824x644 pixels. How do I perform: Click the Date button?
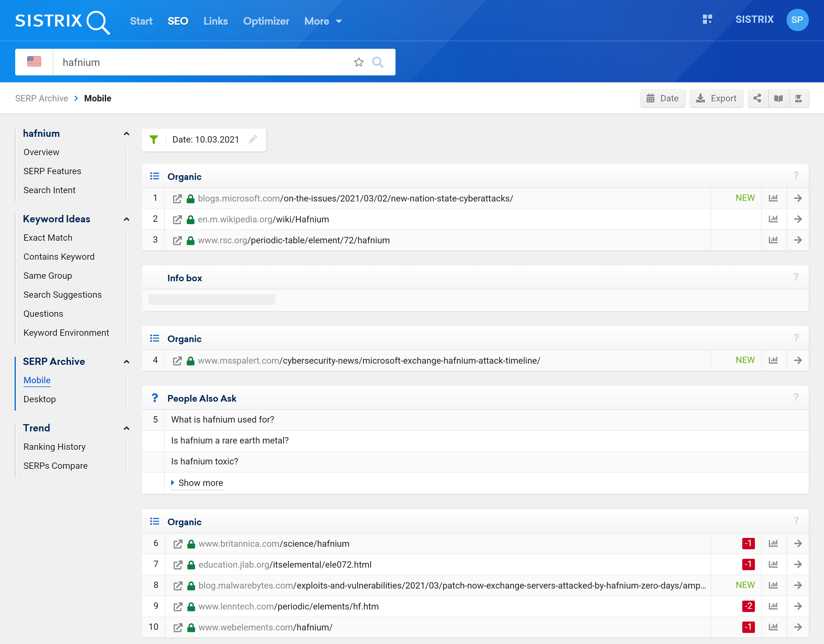[x=662, y=99]
